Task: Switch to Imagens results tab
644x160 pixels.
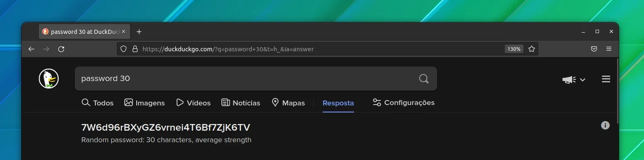Action: [x=145, y=103]
